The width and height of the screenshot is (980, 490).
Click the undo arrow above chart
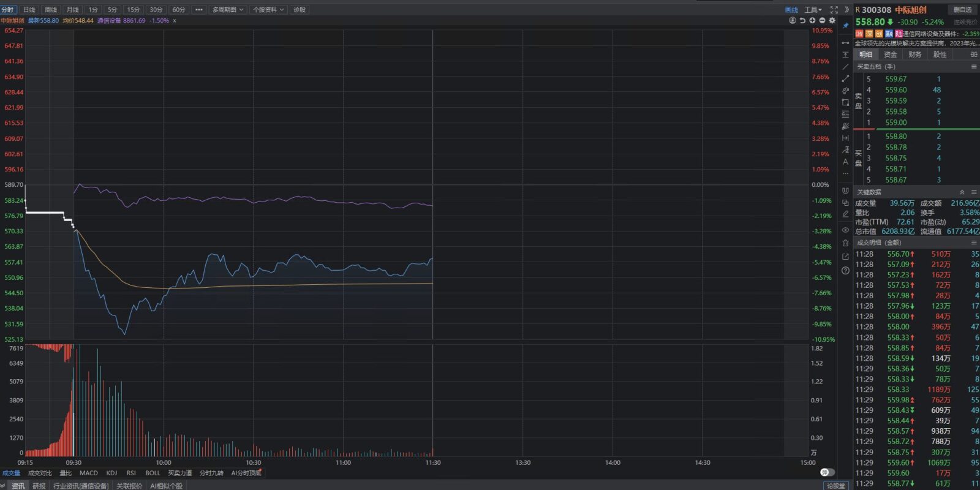pos(802,20)
